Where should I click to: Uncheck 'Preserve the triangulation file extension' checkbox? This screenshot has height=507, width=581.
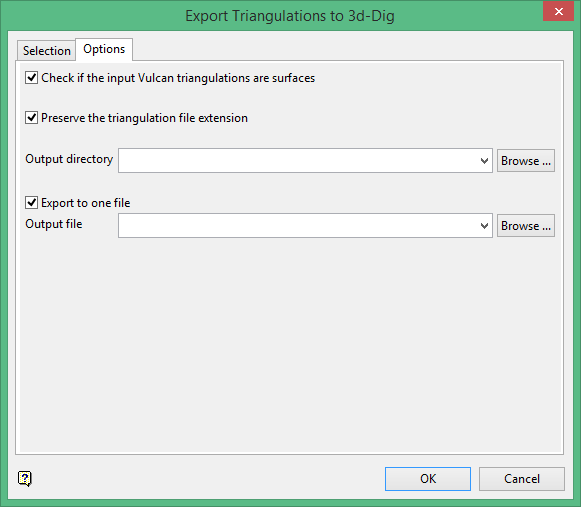31,118
